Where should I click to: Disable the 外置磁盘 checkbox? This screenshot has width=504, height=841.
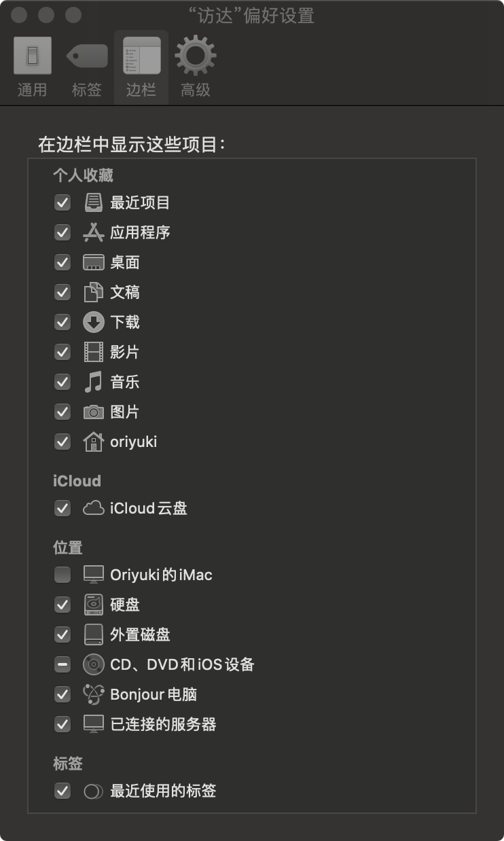[62, 634]
